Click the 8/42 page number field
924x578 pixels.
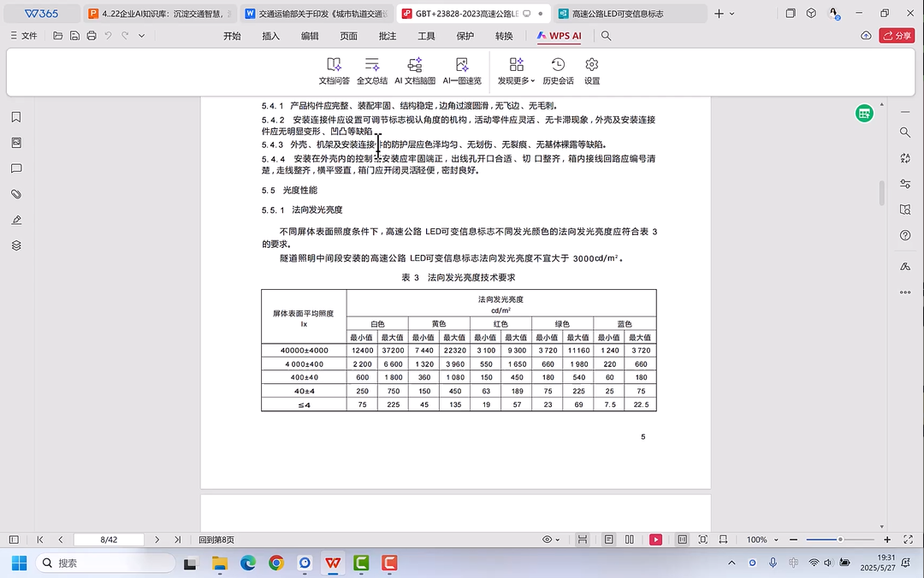point(109,540)
